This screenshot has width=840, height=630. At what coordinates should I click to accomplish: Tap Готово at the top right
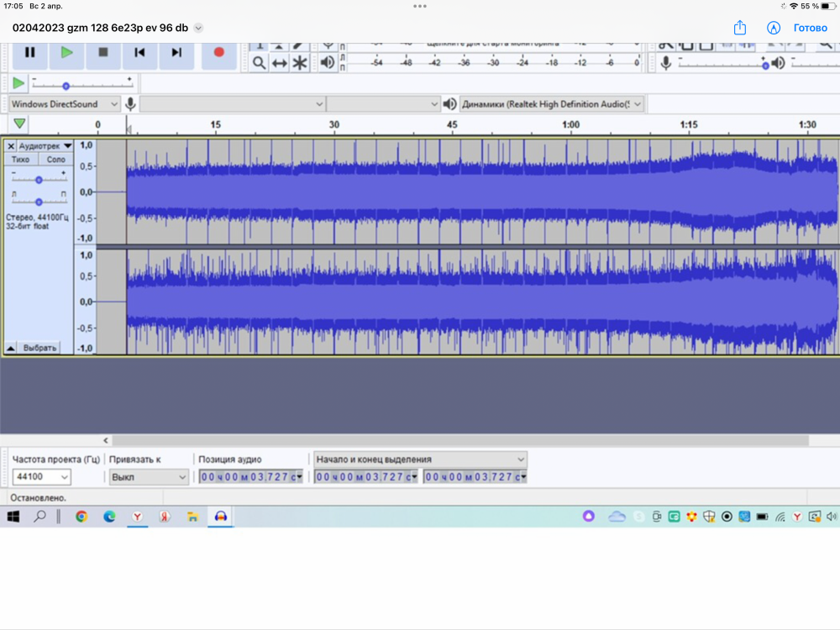click(810, 28)
